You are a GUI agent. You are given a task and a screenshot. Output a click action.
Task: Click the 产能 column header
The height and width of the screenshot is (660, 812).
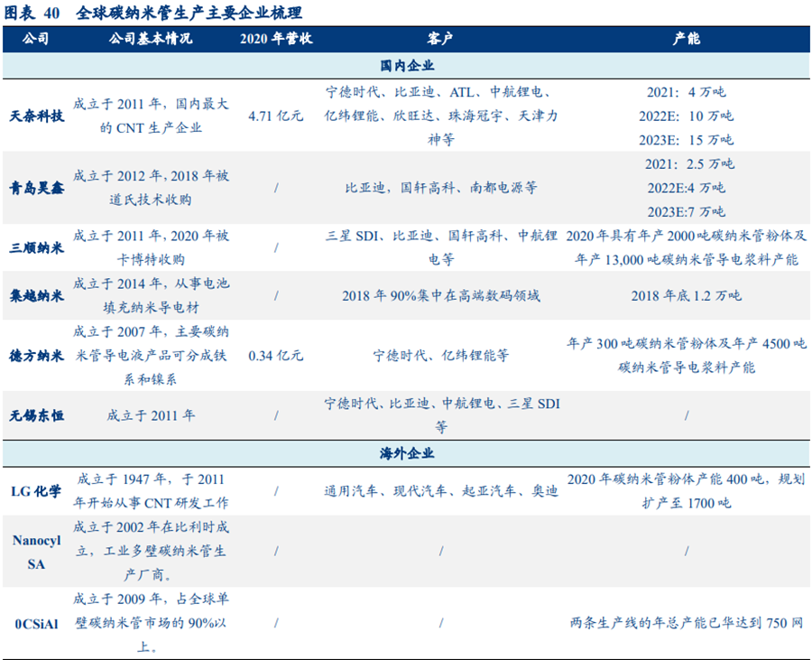[687, 38]
